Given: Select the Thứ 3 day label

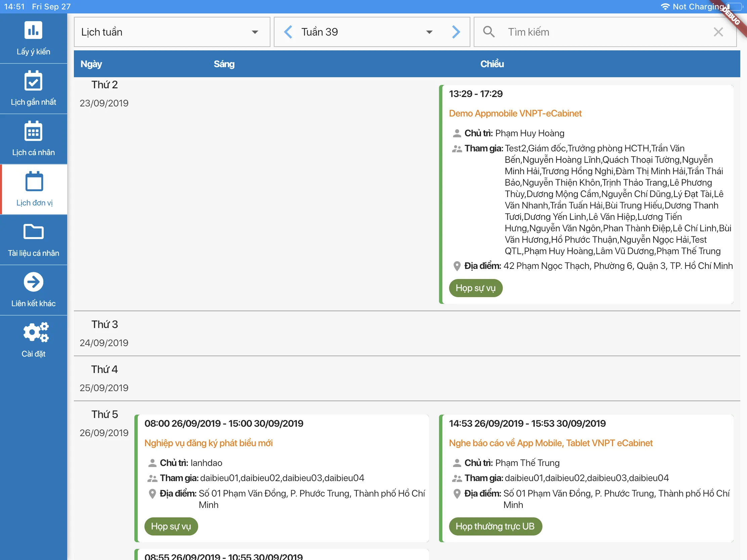Looking at the screenshot, I should click(104, 324).
